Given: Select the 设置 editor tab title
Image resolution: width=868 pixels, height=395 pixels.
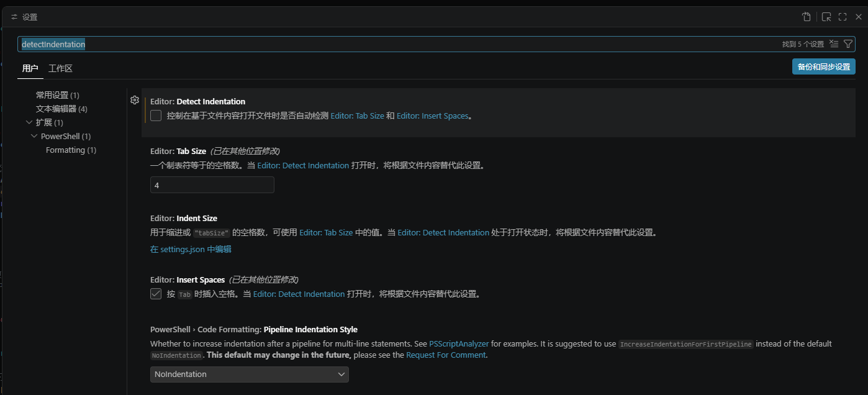Looking at the screenshot, I should tap(30, 17).
